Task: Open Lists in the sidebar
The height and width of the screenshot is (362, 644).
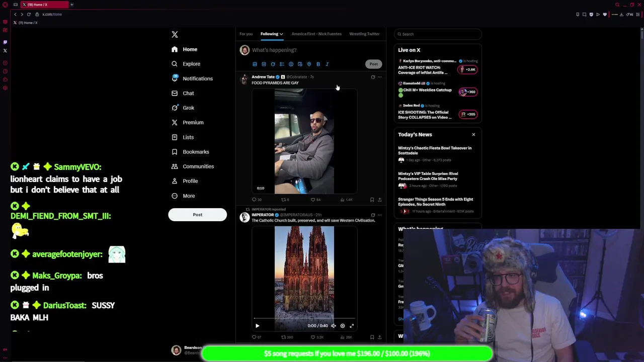Action: click(182, 137)
